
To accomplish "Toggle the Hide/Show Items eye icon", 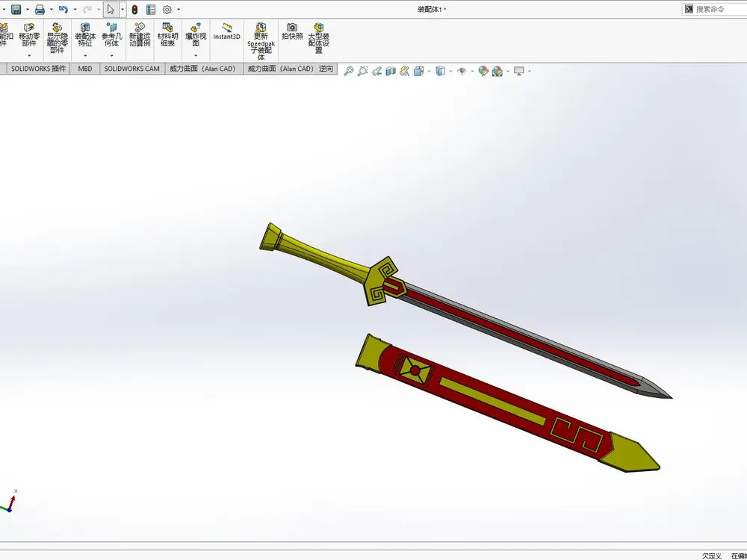I will 462,71.
